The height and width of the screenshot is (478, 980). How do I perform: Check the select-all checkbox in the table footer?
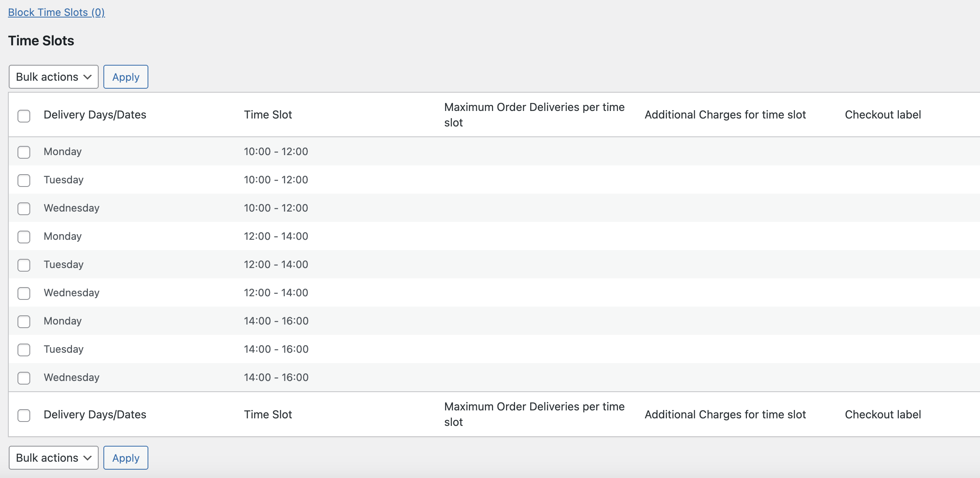[24, 415]
